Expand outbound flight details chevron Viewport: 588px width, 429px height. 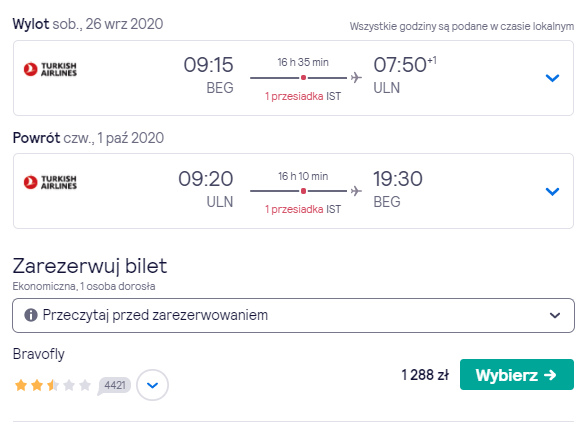(x=552, y=78)
